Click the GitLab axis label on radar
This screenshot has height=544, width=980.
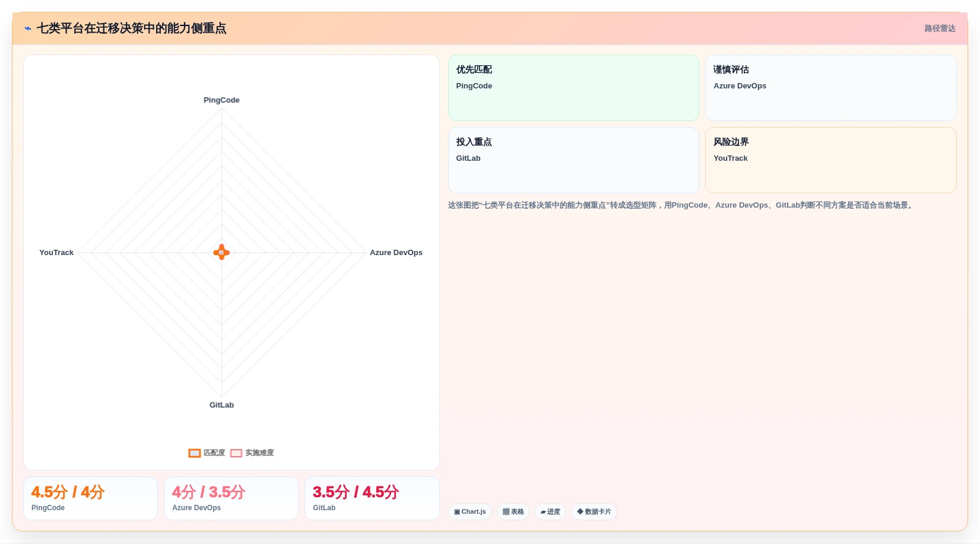pos(221,405)
